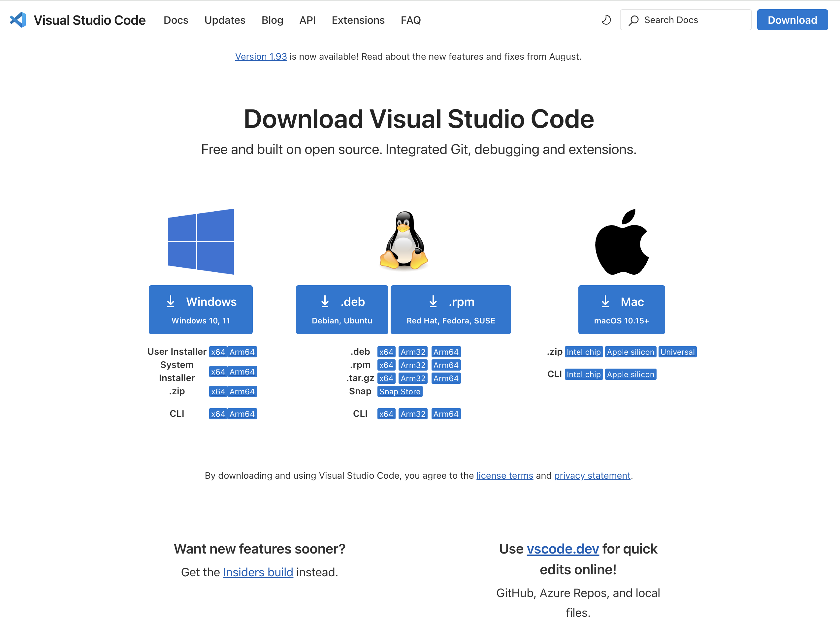Open the Snap Store link
The width and height of the screenshot is (840, 633).
coord(400,391)
